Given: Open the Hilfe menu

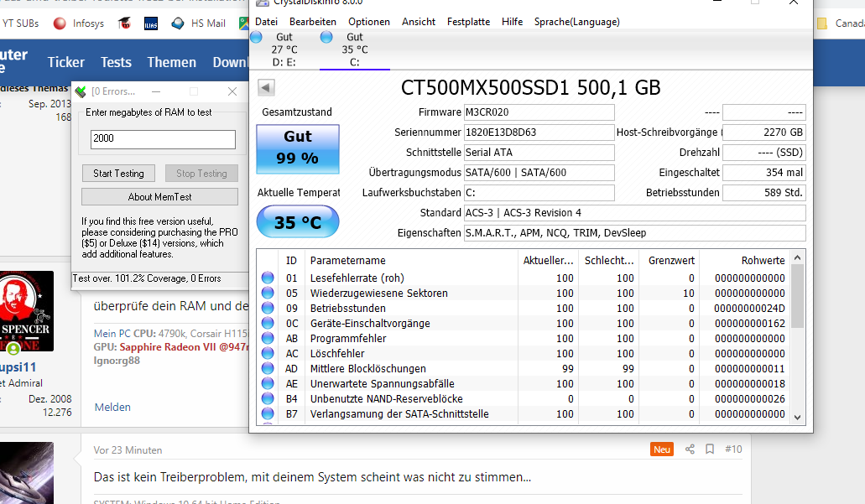Looking at the screenshot, I should (x=512, y=22).
